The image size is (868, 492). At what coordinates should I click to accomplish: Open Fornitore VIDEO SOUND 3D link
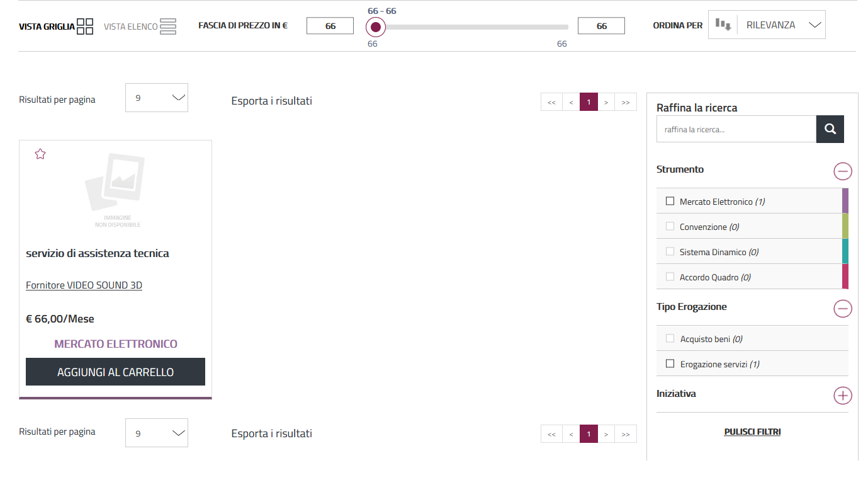click(84, 285)
